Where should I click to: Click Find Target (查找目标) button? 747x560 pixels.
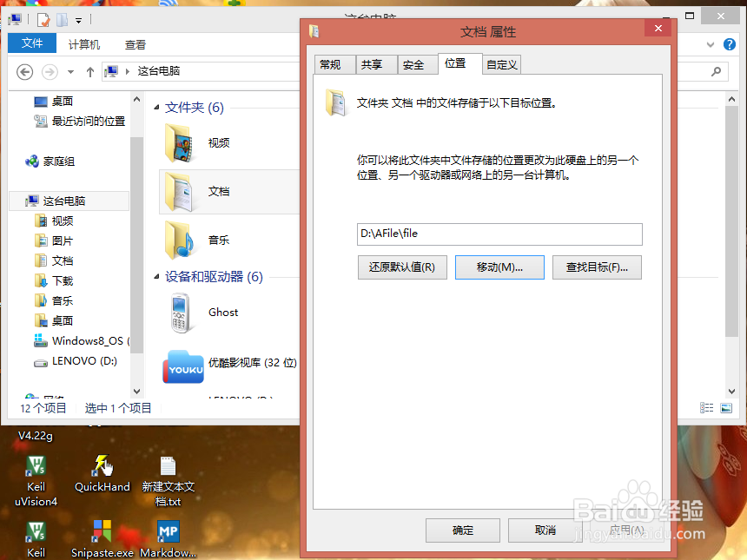[597, 267]
